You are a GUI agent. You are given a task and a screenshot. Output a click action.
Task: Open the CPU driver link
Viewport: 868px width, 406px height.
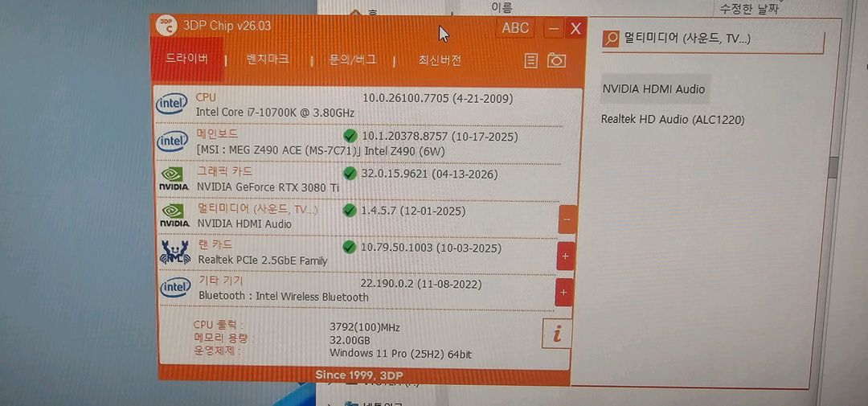[x=206, y=97]
